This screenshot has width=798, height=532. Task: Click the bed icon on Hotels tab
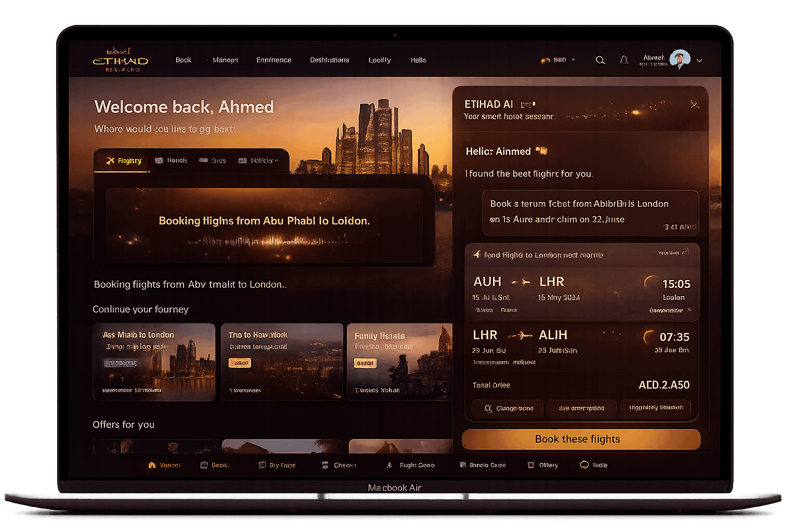click(x=159, y=161)
